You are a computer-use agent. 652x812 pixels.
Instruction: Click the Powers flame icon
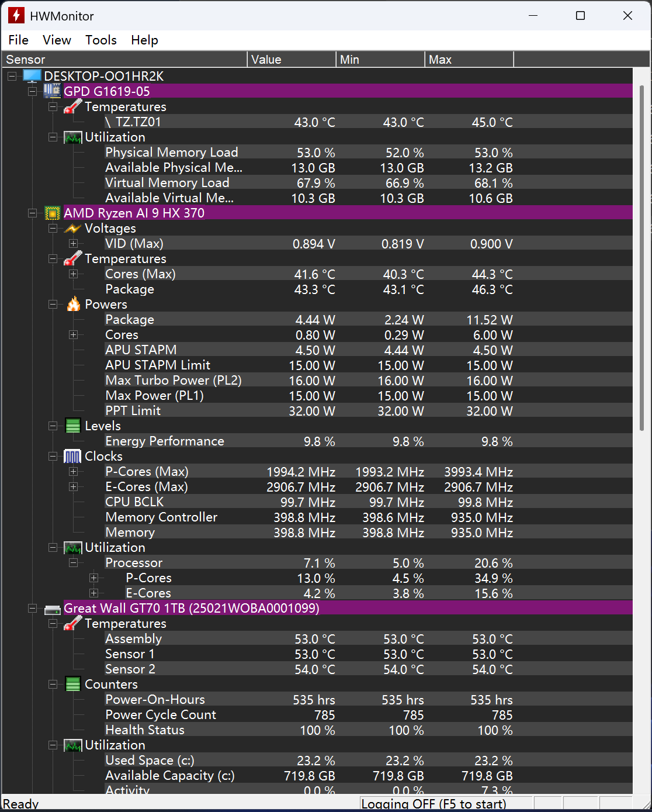73,304
